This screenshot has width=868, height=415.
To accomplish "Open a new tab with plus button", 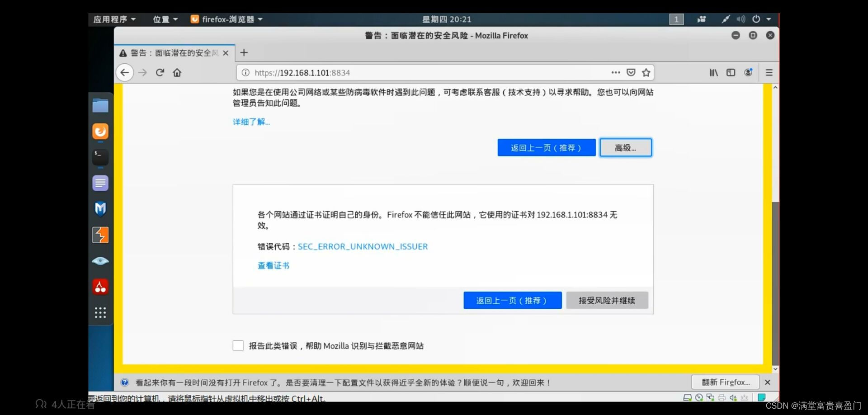I will tap(244, 53).
